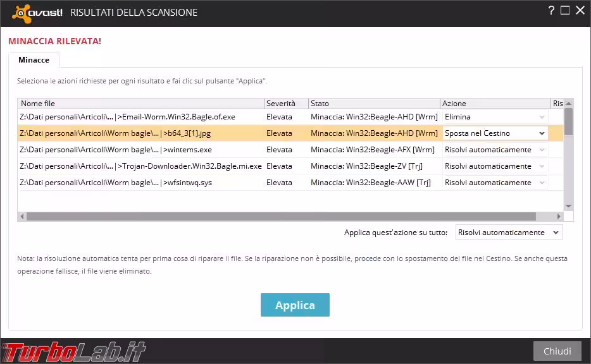
Task: Click the Applica button
Action: [x=295, y=305]
